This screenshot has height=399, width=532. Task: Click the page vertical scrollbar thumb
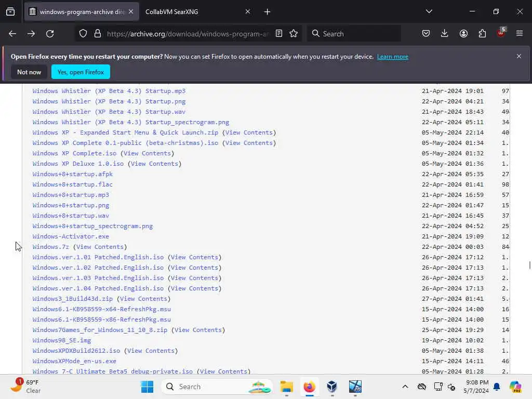coord(529,265)
